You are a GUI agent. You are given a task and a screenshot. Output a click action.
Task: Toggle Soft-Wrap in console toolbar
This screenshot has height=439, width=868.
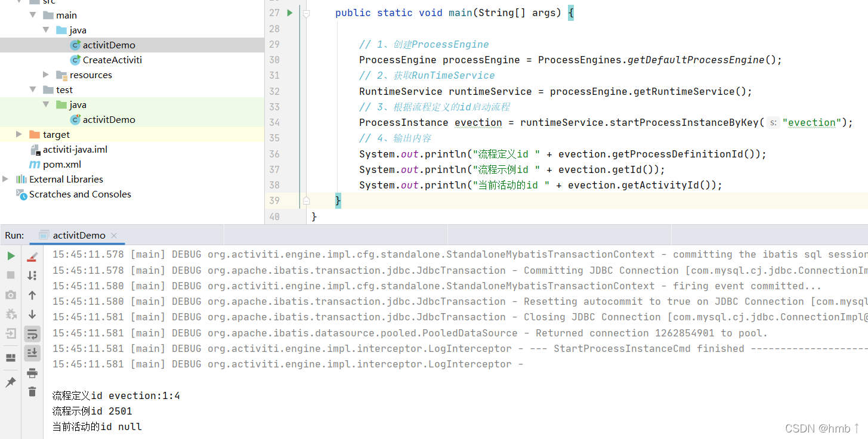(32, 333)
